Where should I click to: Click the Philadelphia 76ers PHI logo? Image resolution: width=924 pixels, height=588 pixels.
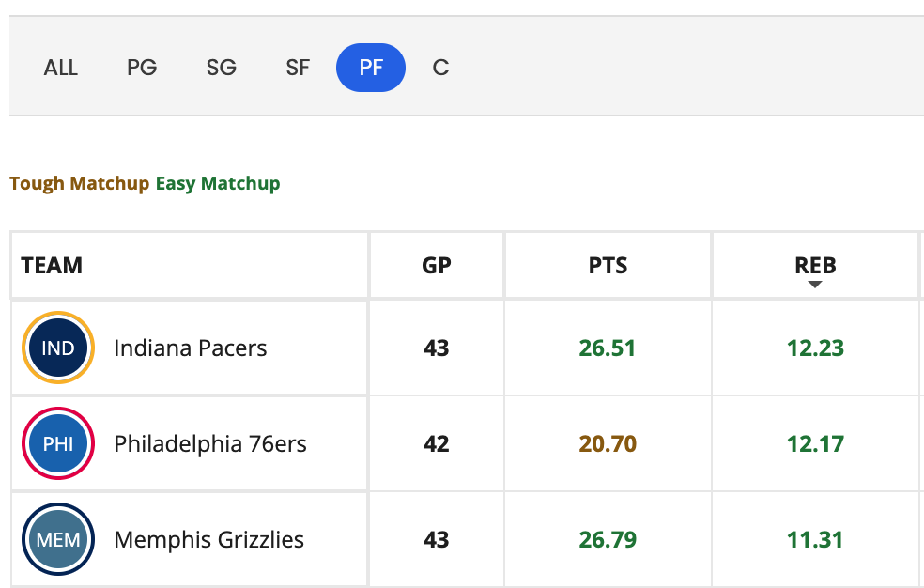tap(58, 443)
